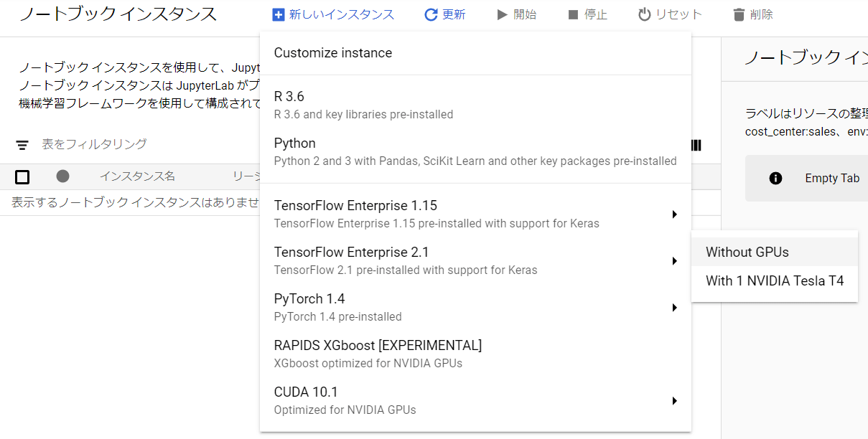Select the Customize instance menu entry
This screenshot has width=868, height=439.
[x=332, y=53]
